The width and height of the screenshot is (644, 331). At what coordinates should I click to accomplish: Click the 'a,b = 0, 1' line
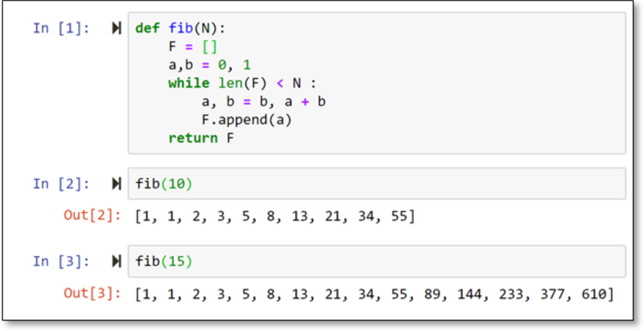(209, 65)
